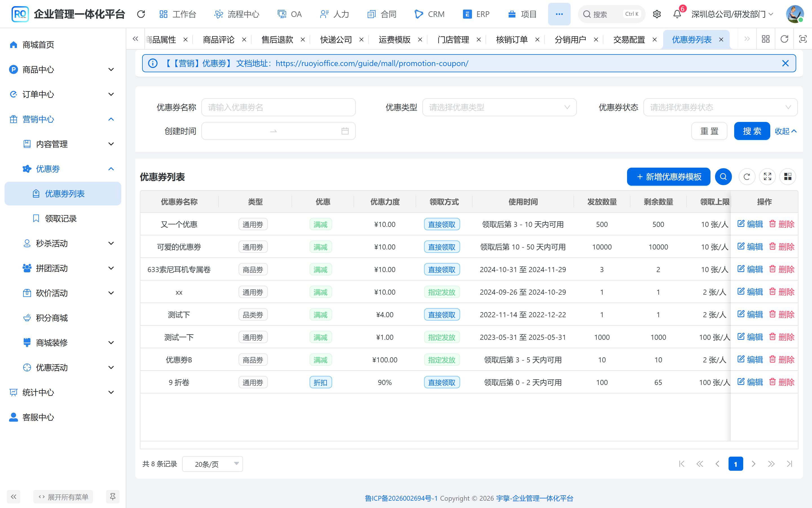The height and width of the screenshot is (508, 812).
Task: Refresh the coupon list table
Action: click(x=747, y=176)
